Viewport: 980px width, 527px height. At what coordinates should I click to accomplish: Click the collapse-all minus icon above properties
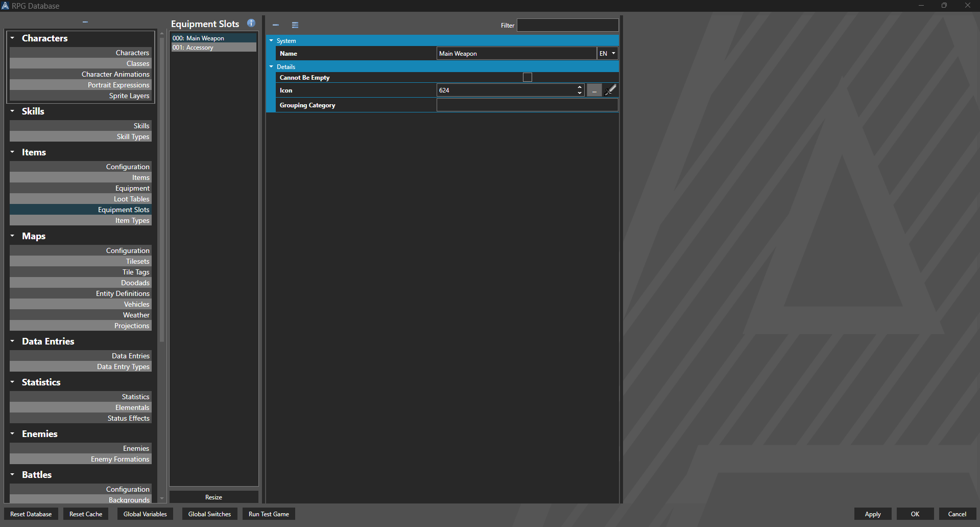[276, 25]
